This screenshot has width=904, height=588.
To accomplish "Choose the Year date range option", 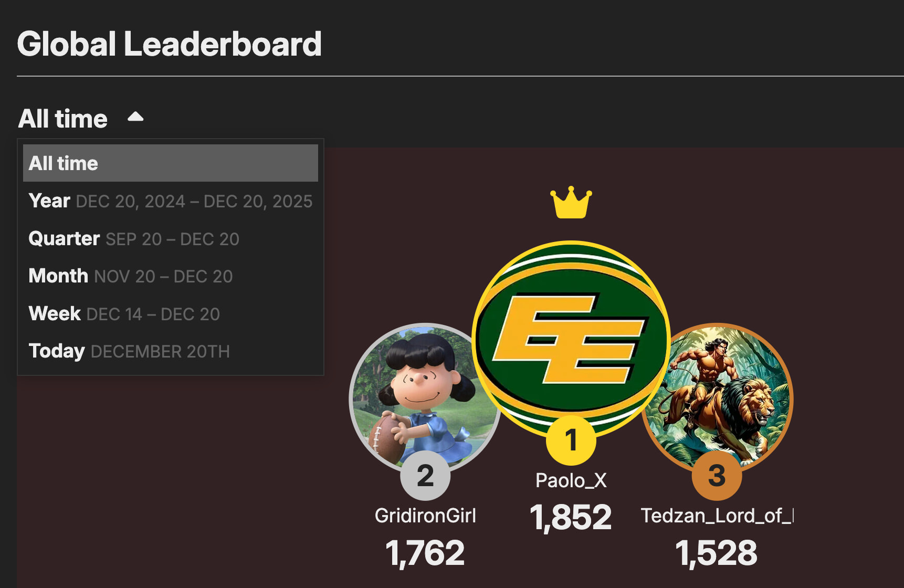I will pyautogui.click(x=170, y=201).
